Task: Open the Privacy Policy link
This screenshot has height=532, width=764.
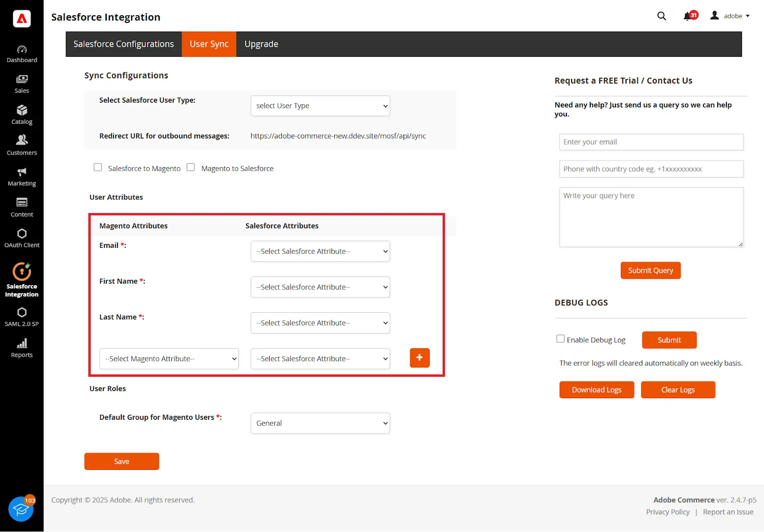Action: [x=668, y=512]
